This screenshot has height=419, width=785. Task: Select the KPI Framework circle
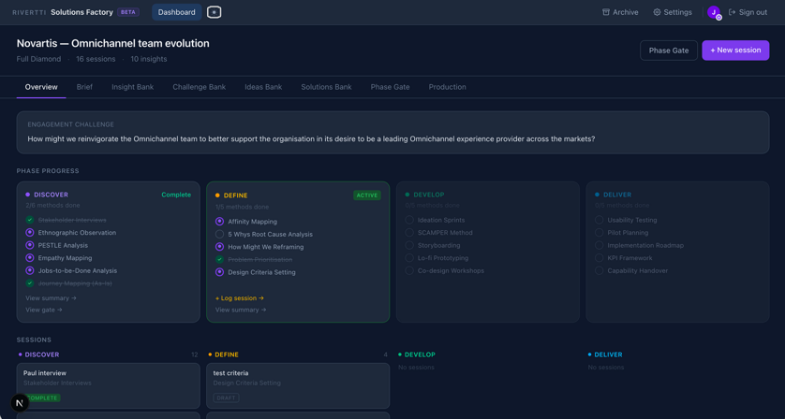[x=599, y=258]
